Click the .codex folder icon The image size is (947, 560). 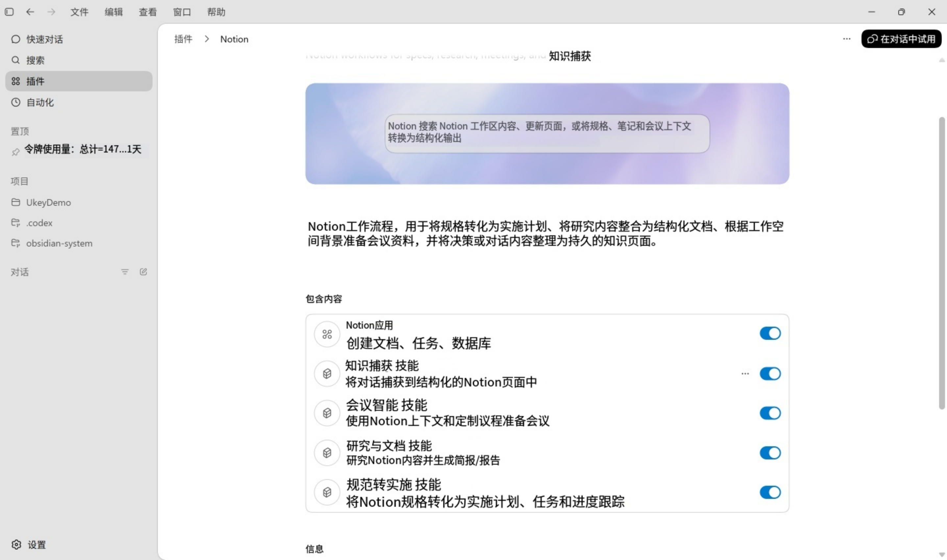[15, 222]
